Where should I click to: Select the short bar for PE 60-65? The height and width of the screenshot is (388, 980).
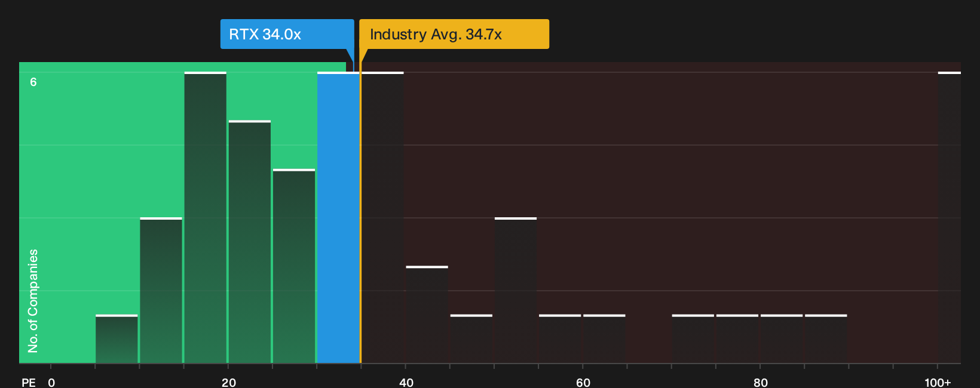[604, 338]
